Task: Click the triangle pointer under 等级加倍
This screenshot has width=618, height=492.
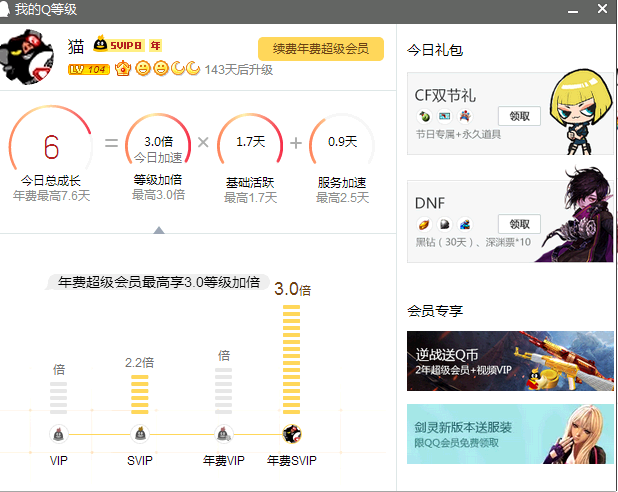Action: (159, 230)
